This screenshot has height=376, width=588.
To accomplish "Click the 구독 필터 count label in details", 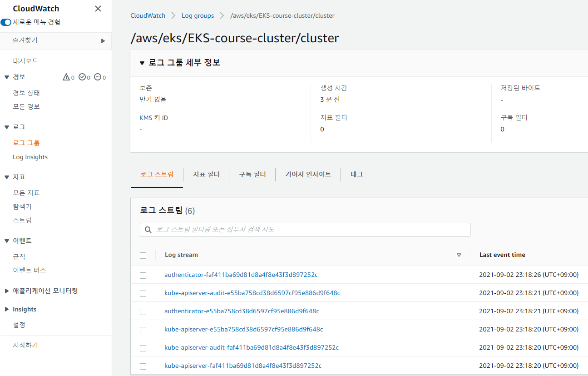I will [x=514, y=117].
